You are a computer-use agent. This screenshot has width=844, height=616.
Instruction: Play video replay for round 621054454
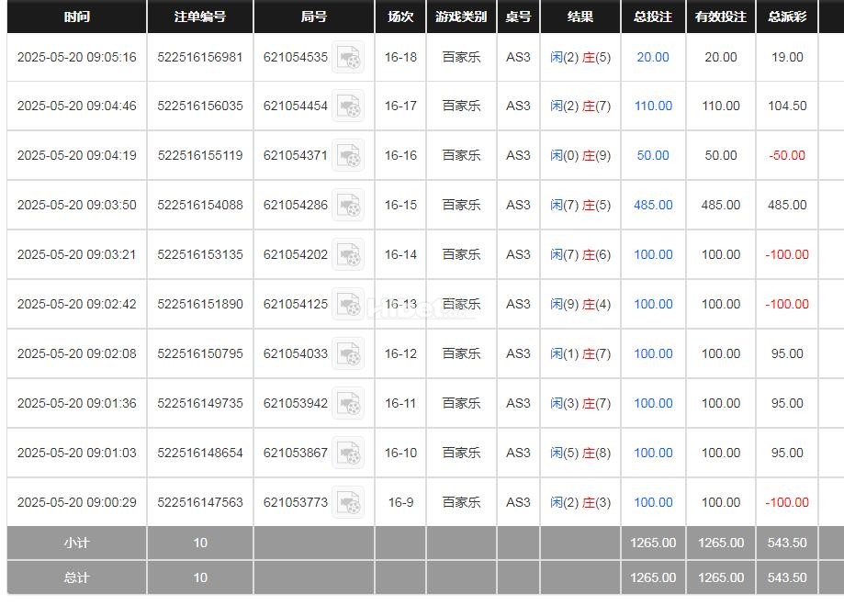[x=348, y=106]
